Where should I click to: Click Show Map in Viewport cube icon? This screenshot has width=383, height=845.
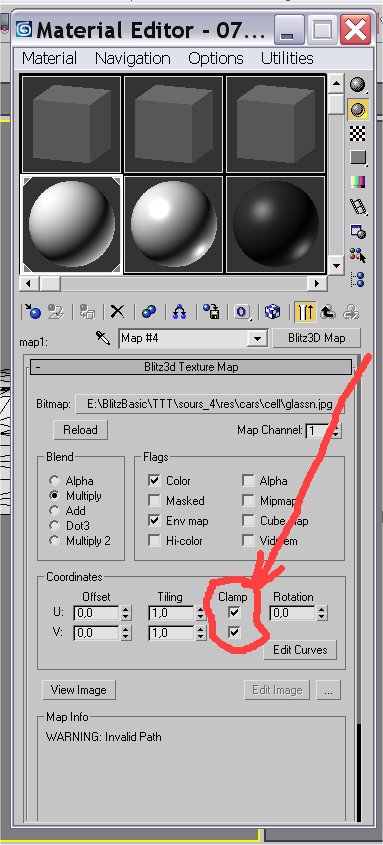273,311
